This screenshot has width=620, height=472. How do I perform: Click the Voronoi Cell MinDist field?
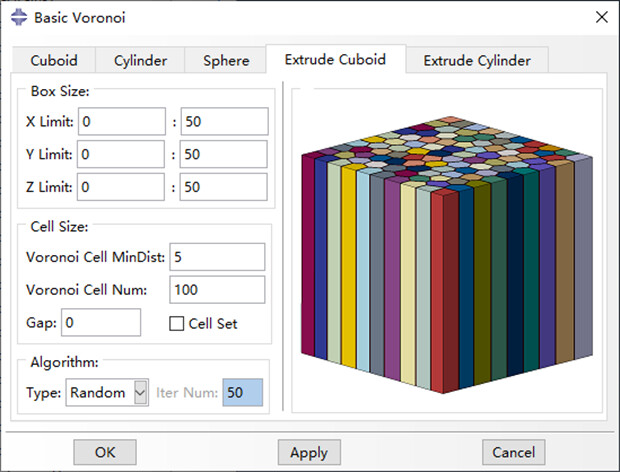pos(217,257)
